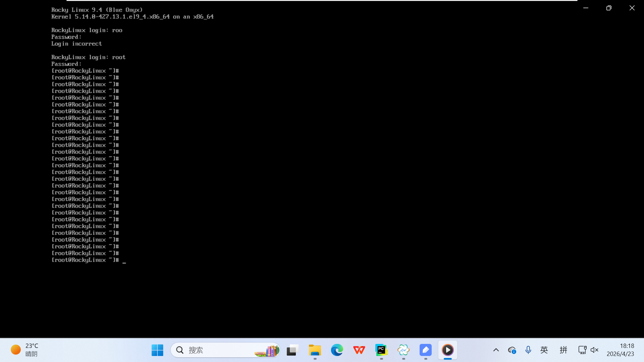Unmute the volume speaker icon

click(x=594, y=350)
